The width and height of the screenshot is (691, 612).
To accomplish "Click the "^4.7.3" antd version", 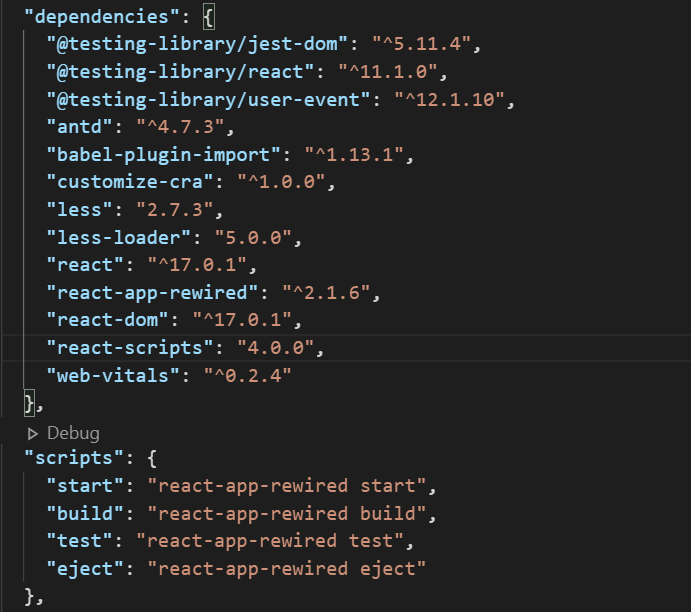I will click(180, 127).
